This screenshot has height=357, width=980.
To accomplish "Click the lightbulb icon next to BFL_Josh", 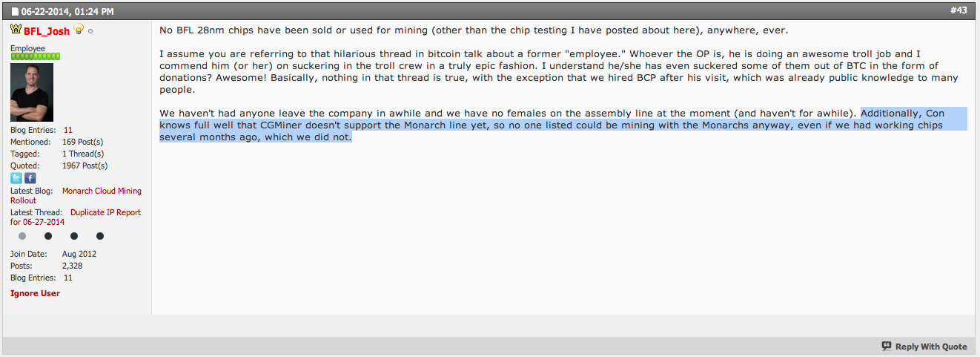I will [79, 30].
